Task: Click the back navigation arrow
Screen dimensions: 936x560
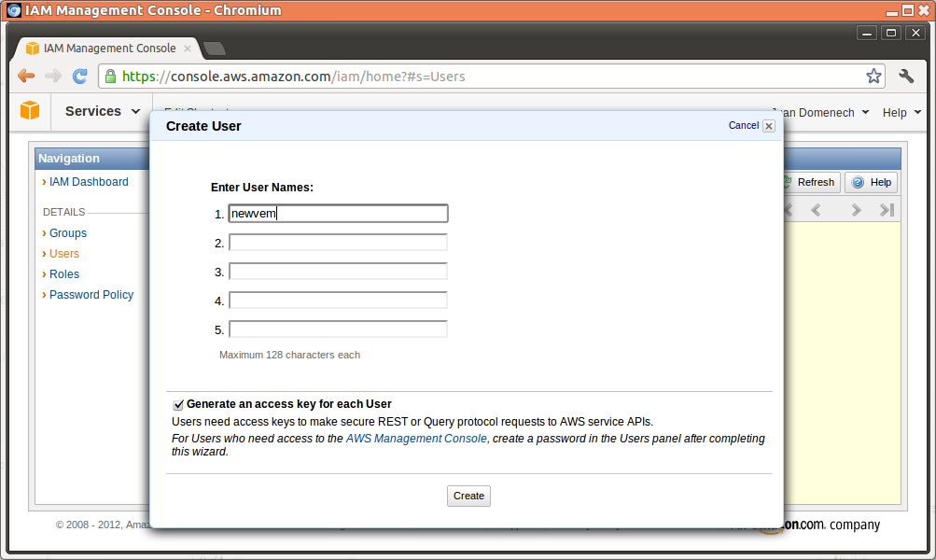Action: [25, 76]
